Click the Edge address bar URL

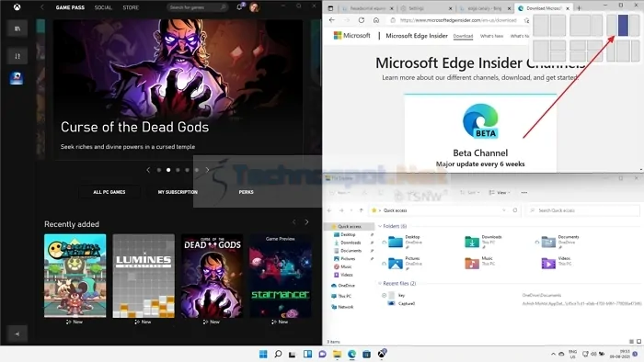(x=458, y=20)
